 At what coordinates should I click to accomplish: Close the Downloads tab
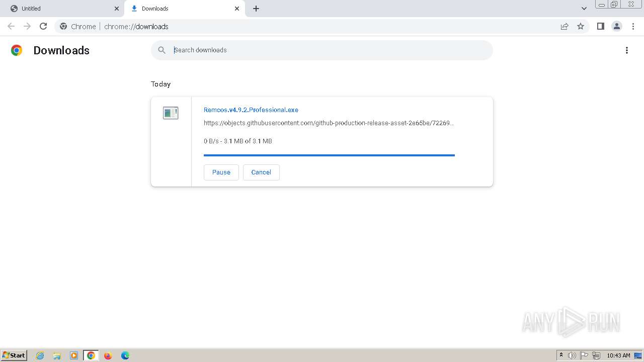coord(237,9)
